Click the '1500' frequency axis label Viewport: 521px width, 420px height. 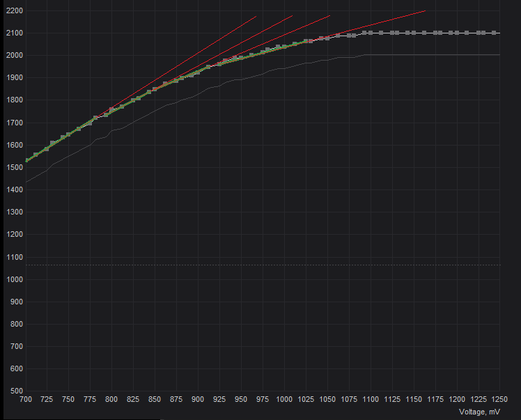[x=15, y=167]
